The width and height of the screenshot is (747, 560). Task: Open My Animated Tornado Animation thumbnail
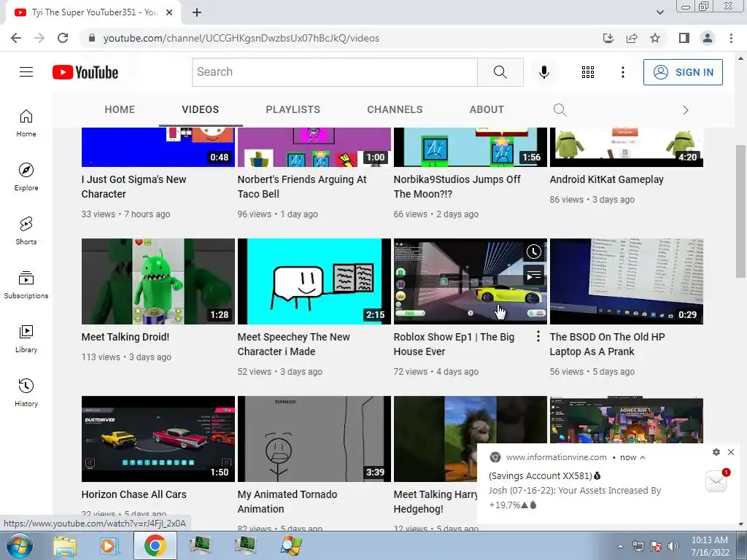pyautogui.click(x=314, y=438)
